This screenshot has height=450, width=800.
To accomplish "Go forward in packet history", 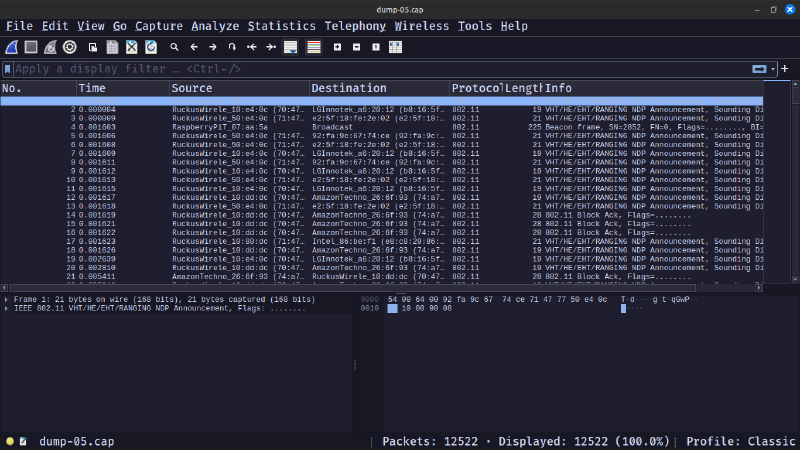I will (213, 47).
